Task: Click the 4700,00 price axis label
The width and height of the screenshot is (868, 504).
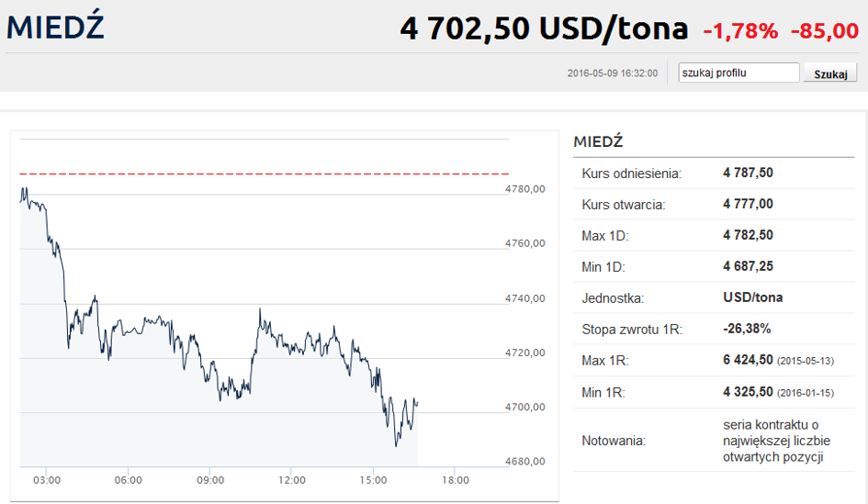Action: click(524, 407)
